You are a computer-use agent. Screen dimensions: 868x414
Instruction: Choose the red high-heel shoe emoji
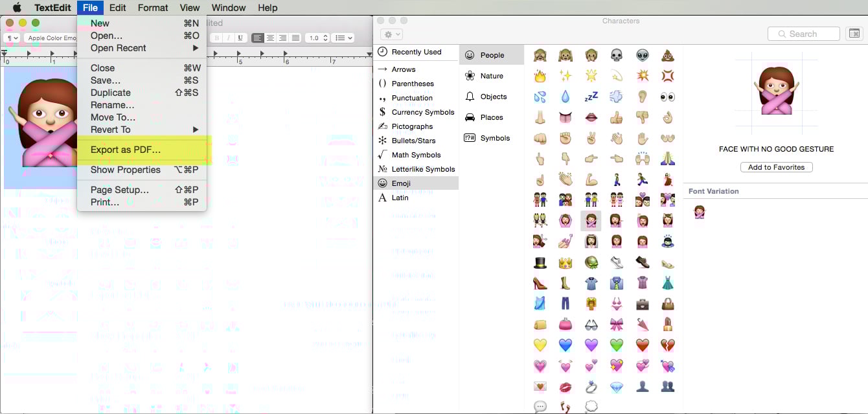(540, 283)
